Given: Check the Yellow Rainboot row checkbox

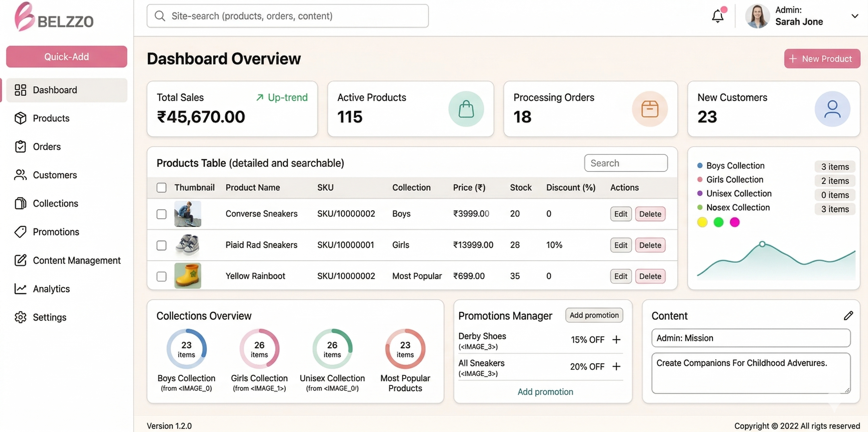Looking at the screenshot, I should pyautogui.click(x=162, y=277).
